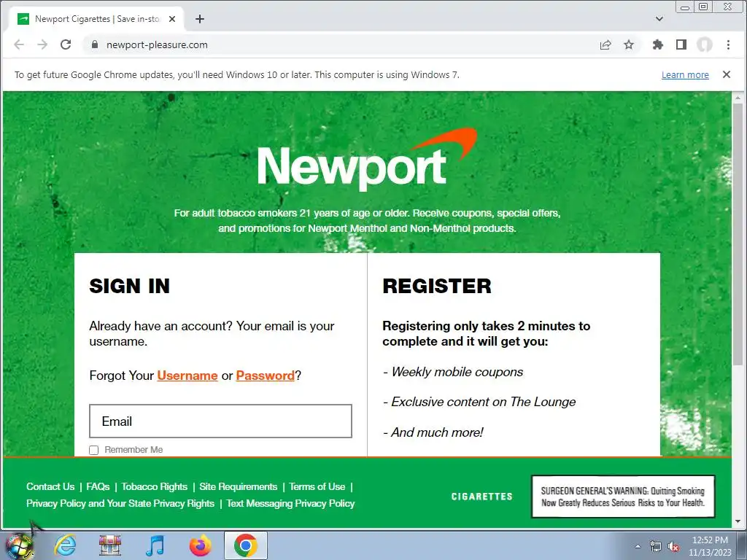Open Tobacco Rights footer link
The width and height of the screenshot is (747, 560).
click(155, 486)
